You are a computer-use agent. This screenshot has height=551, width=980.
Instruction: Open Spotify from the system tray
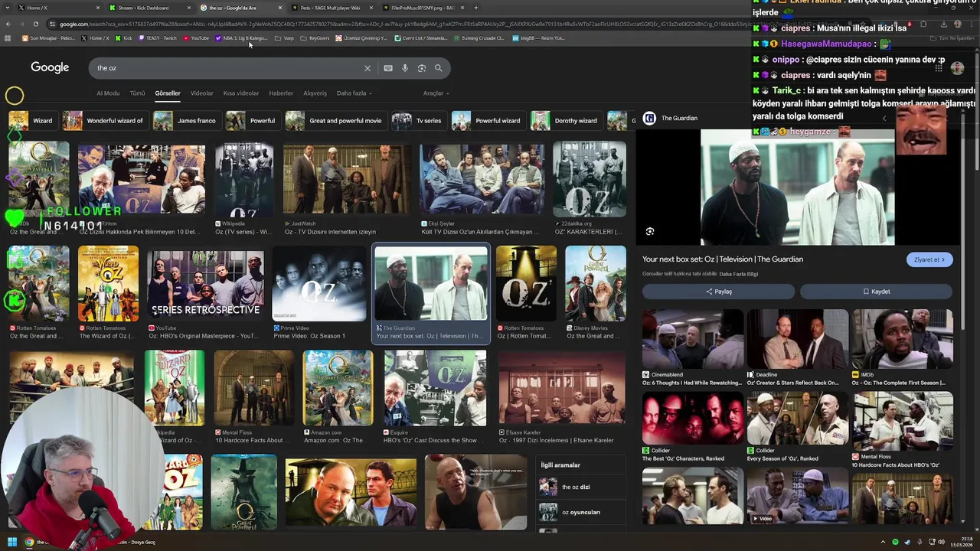[x=895, y=542]
